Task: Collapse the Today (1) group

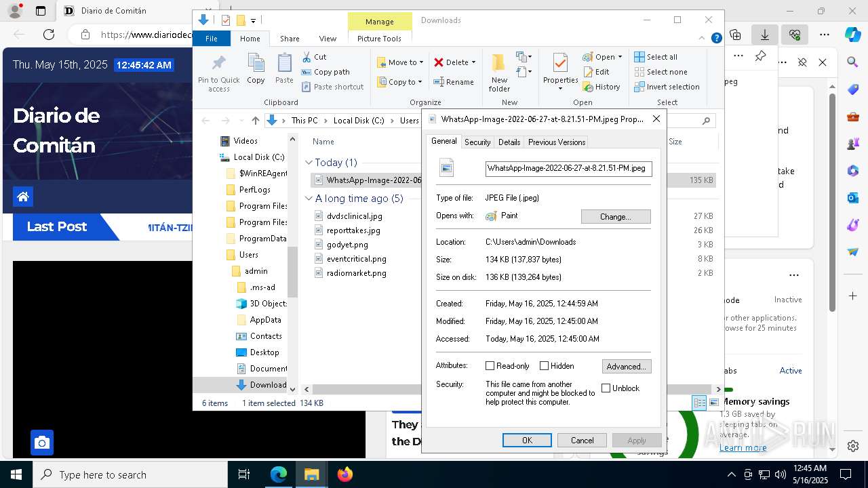Action: [x=309, y=163]
